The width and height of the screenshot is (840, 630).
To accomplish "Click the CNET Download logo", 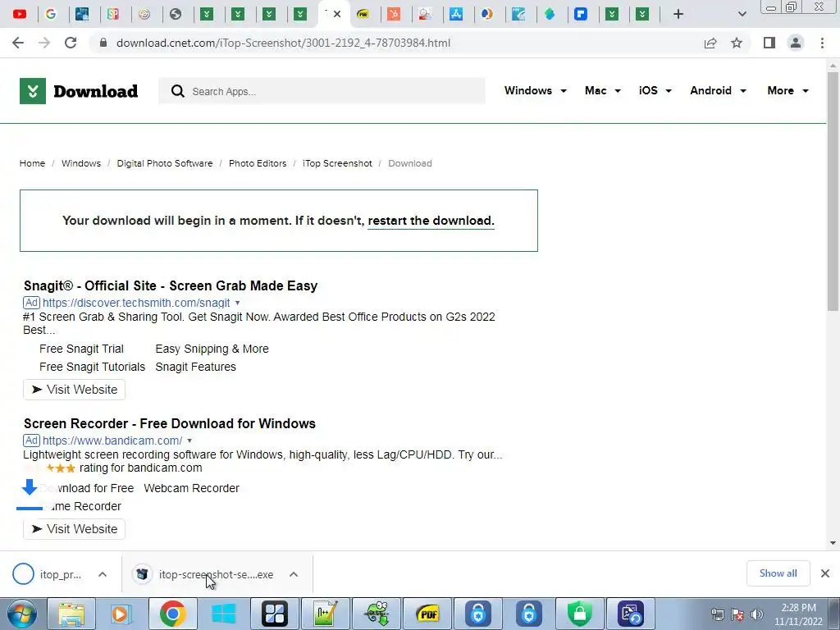I will click(x=79, y=91).
